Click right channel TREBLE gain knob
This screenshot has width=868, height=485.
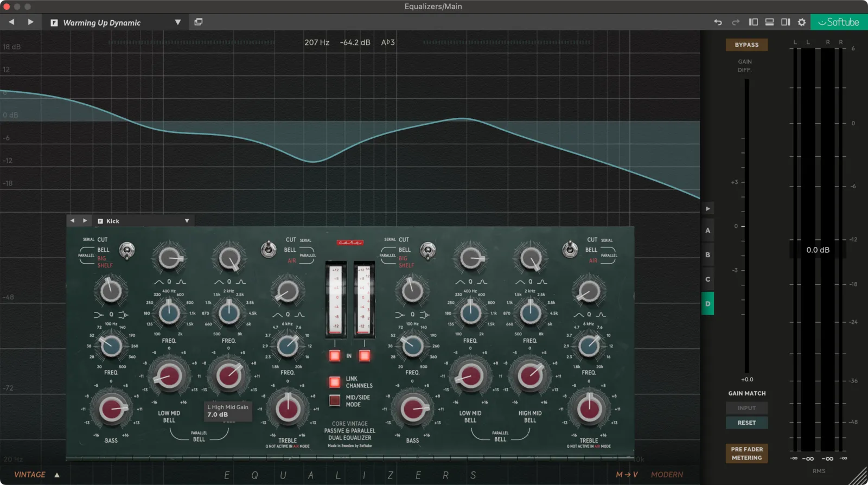(589, 410)
